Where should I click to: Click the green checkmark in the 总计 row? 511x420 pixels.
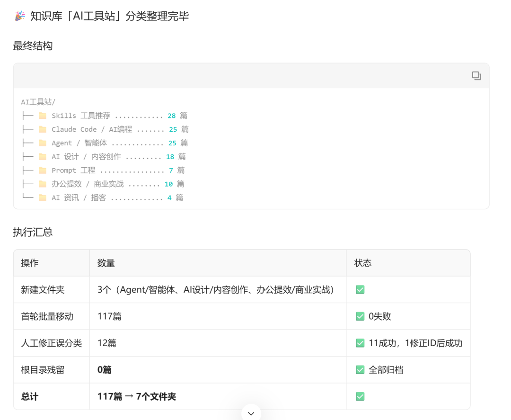coord(360,396)
